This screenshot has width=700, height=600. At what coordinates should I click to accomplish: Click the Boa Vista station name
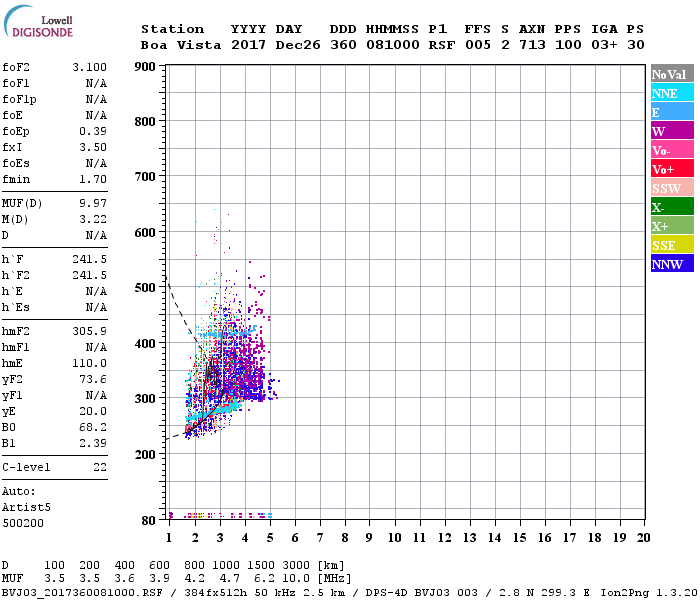[x=181, y=45]
